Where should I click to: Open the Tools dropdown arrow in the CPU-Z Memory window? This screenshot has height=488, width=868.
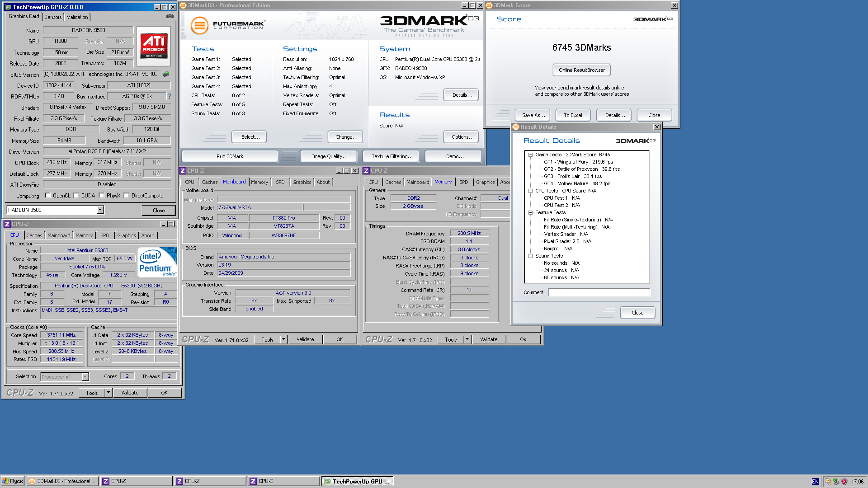point(467,339)
